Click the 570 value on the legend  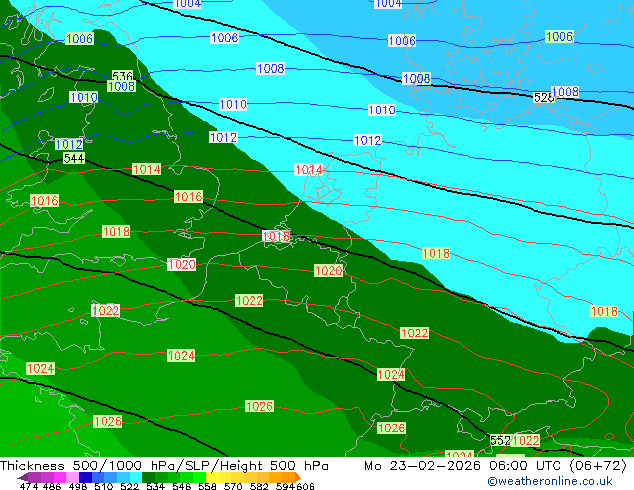click(x=233, y=486)
